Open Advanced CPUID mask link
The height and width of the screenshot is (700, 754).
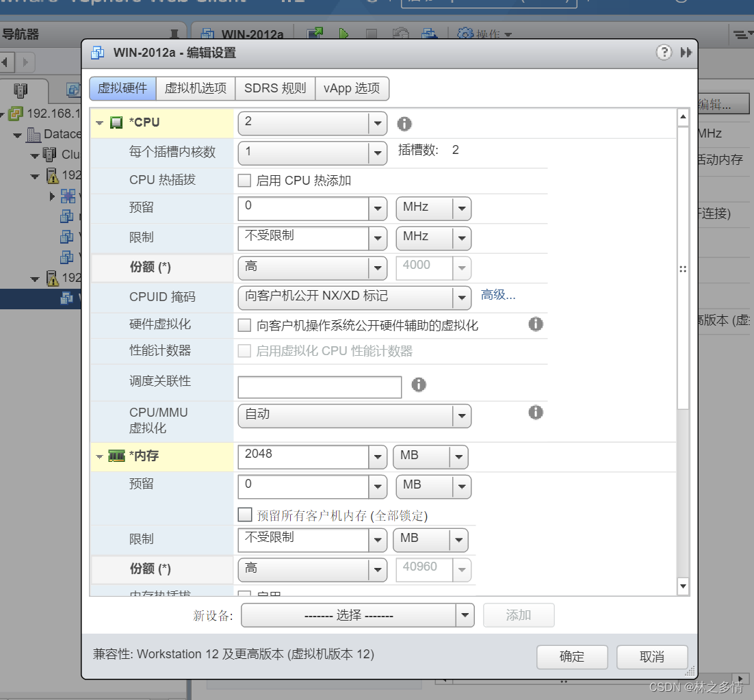[x=498, y=295]
